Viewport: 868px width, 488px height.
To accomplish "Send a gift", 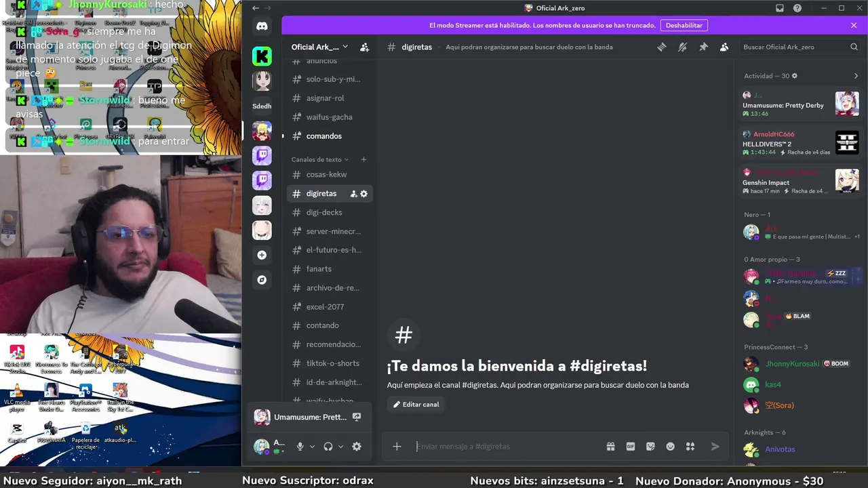I will pyautogui.click(x=610, y=447).
